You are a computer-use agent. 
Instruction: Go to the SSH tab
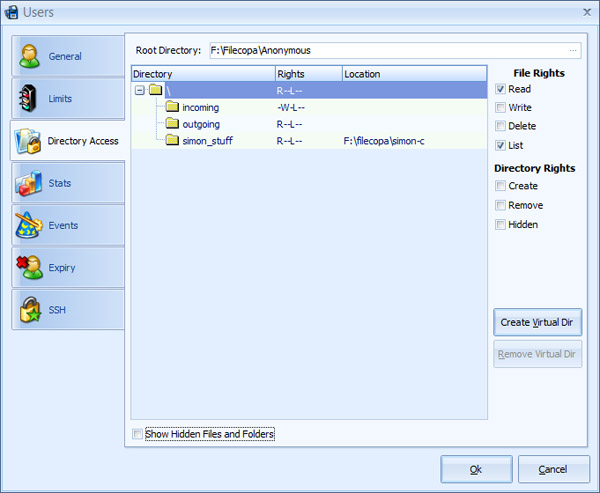pyautogui.click(x=68, y=310)
